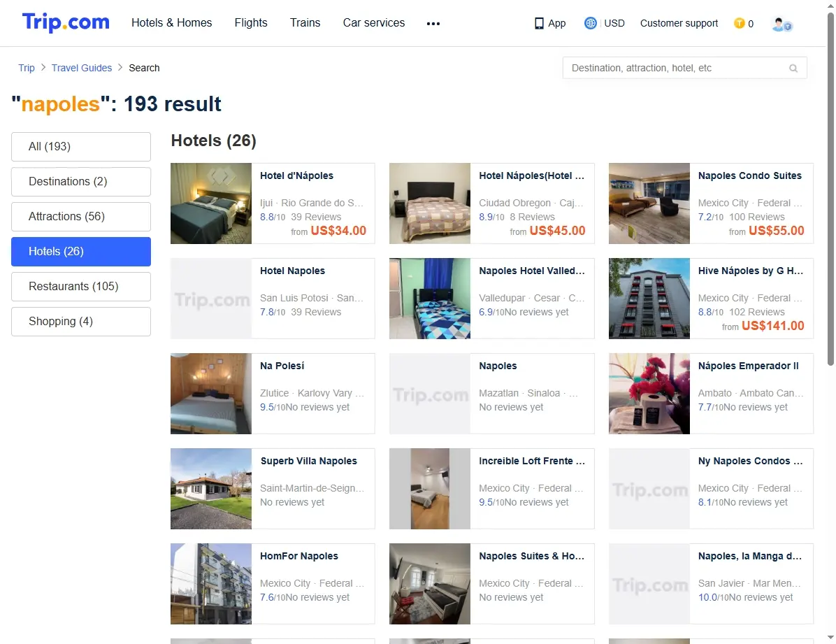The image size is (836, 644).
Task: Open Napoles Condo Suites thumbnail image
Action: click(x=649, y=203)
